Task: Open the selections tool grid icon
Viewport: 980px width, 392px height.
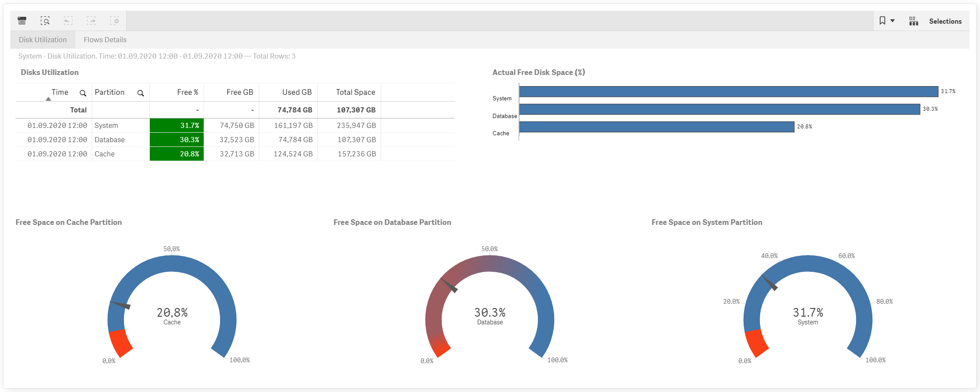Action: pyautogui.click(x=914, y=21)
